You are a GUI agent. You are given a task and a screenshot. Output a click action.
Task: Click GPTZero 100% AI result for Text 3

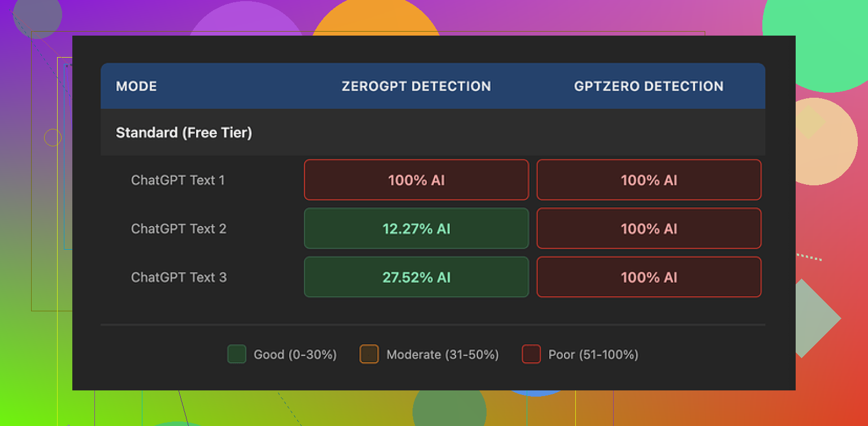(649, 277)
